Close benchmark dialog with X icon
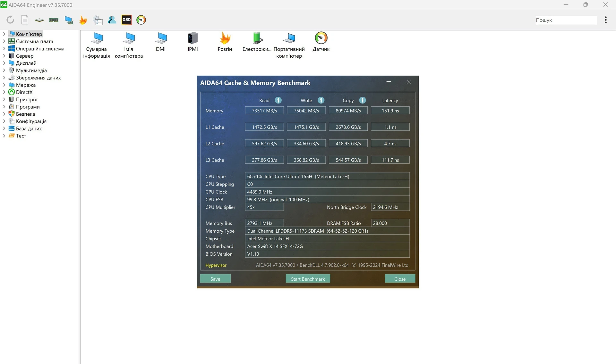Screen dimensions: 616x364 [x=409, y=82]
